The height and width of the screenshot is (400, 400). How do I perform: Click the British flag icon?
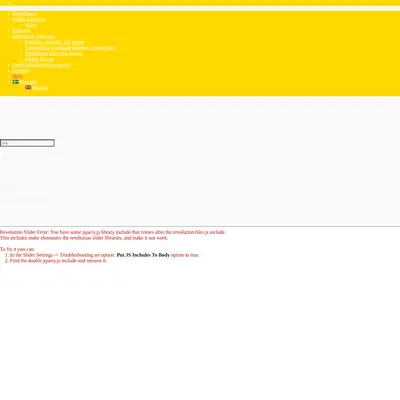[x=28, y=87]
